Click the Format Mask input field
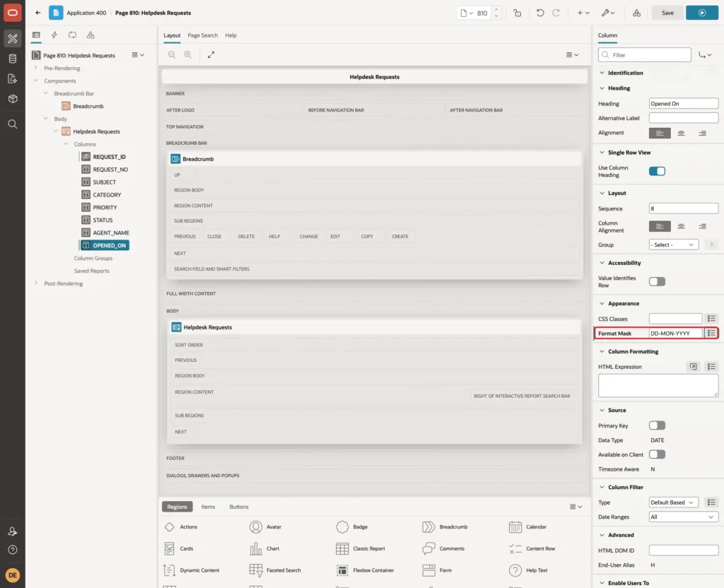Screen dimensions: 724x588 click(x=675, y=334)
